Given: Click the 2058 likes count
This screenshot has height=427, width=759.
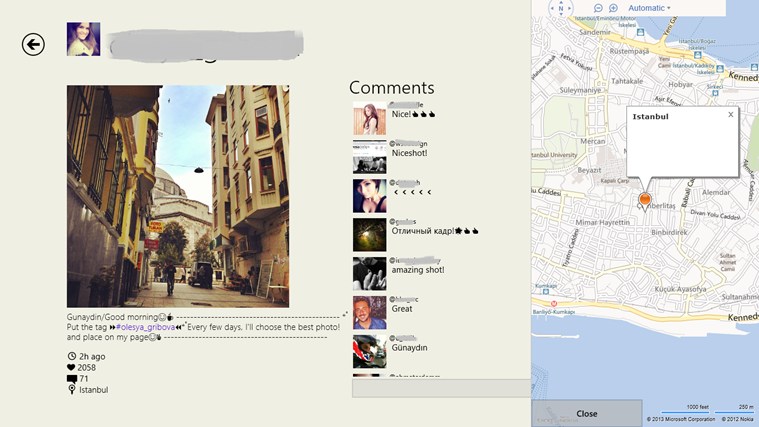Looking at the screenshot, I should (86, 367).
